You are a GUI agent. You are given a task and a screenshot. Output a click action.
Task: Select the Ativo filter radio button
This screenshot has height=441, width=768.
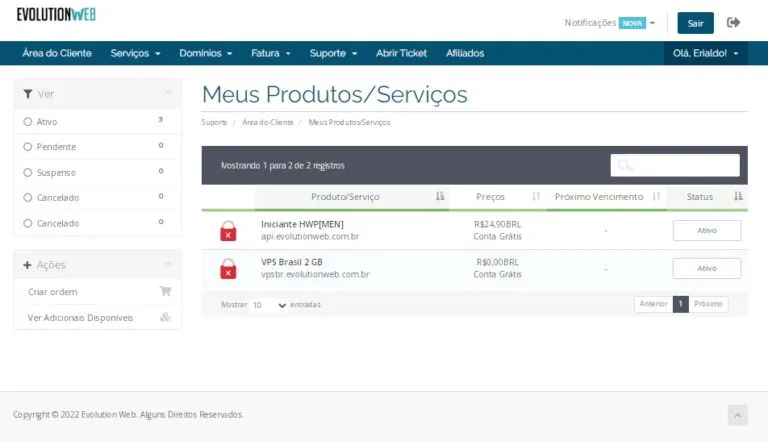coord(27,122)
